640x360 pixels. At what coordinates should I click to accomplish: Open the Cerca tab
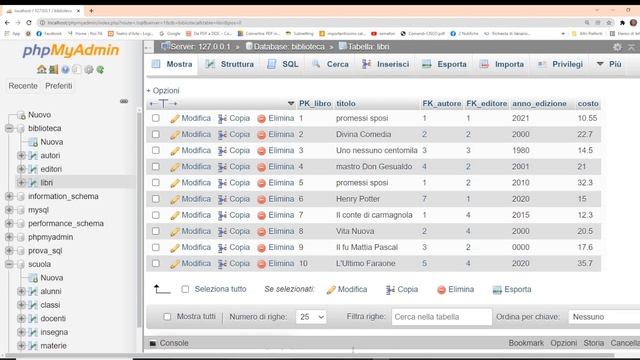click(330, 64)
